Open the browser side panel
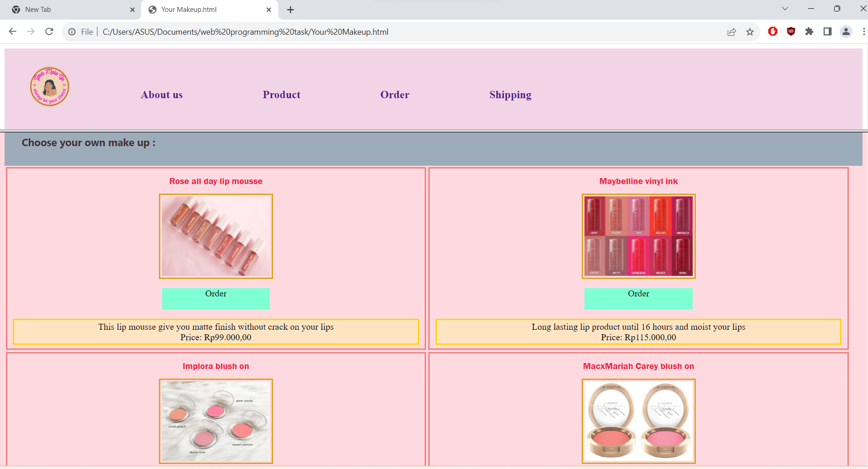 [x=827, y=32]
